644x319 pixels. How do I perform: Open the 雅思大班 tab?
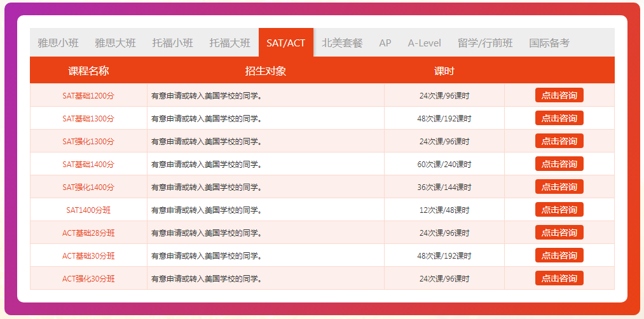pos(115,43)
